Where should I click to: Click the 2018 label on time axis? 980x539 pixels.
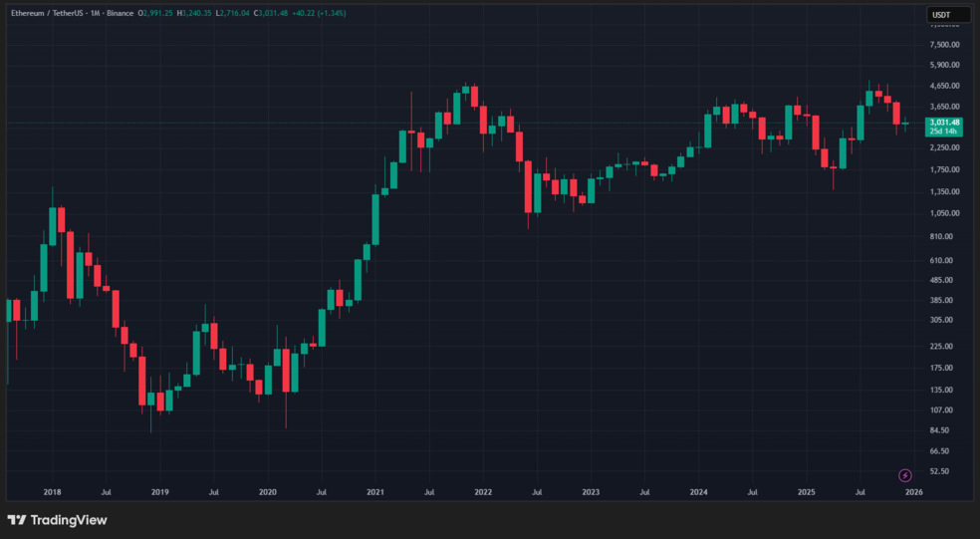coord(52,492)
